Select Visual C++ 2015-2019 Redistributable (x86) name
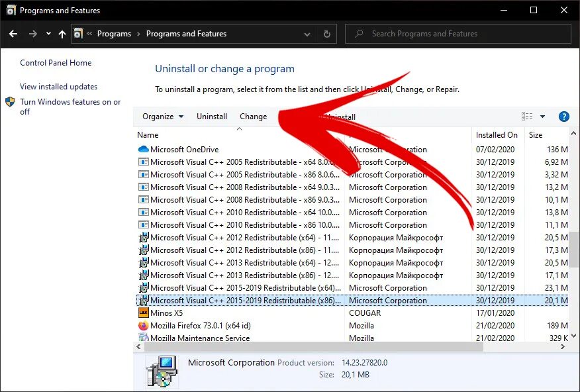This screenshot has height=392, width=580. (246, 300)
